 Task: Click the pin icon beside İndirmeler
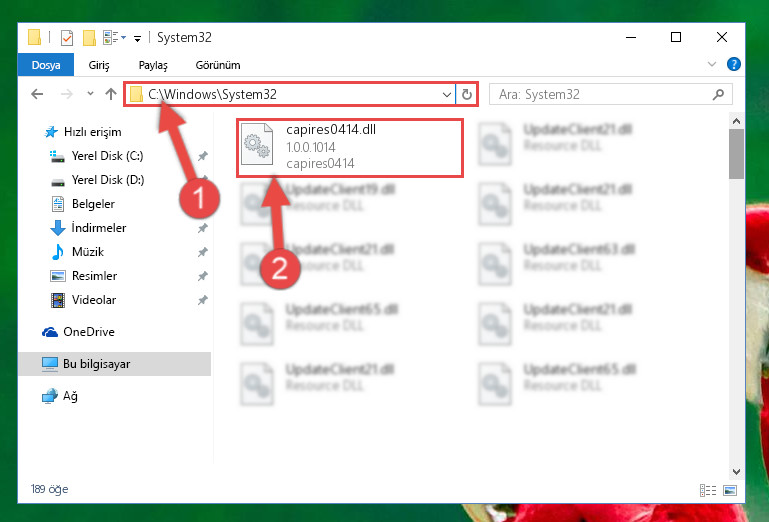(203, 228)
